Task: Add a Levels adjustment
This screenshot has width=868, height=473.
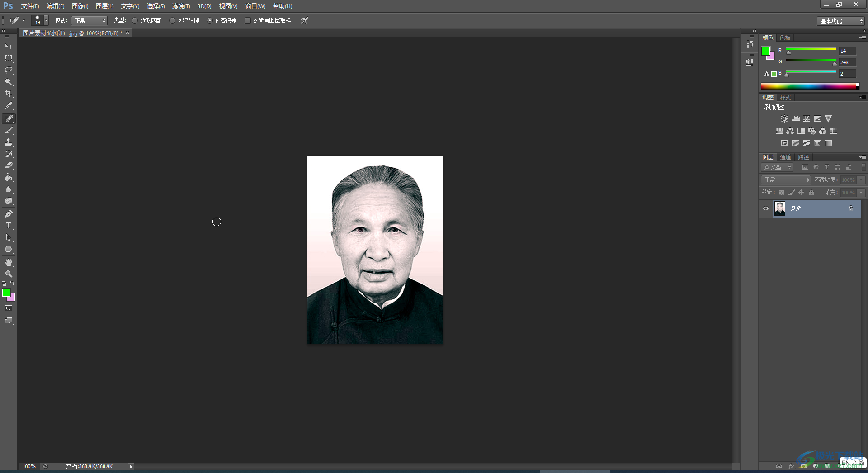Action: point(796,119)
